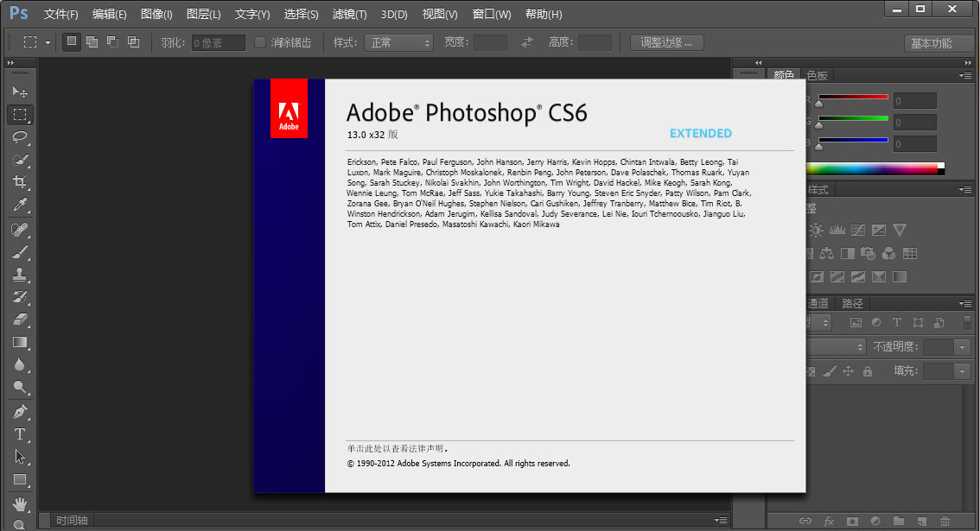
Task: Expand the toolbox with double arrows
Action: click(10, 62)
